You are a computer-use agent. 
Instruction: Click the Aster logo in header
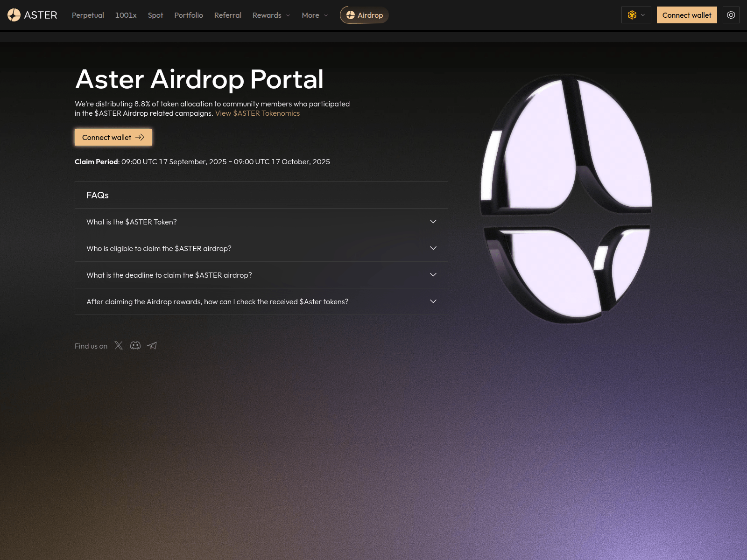(x=32, y=15)
